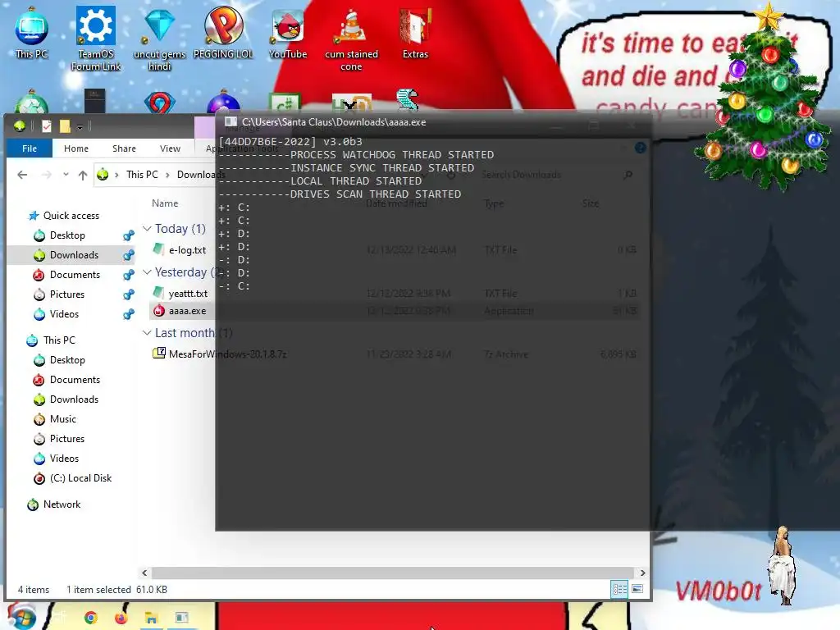This screenshot has width=840, height=630.
Task: Open Documents under Quick access
Action: [75, 275]
